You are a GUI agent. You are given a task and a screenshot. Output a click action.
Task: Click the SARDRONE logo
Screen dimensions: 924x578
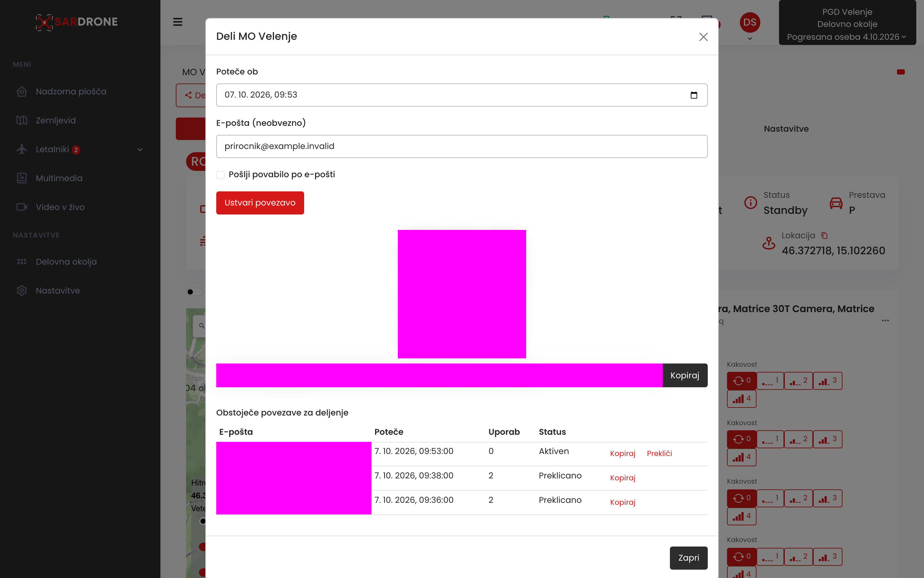[x=77, y=22]
